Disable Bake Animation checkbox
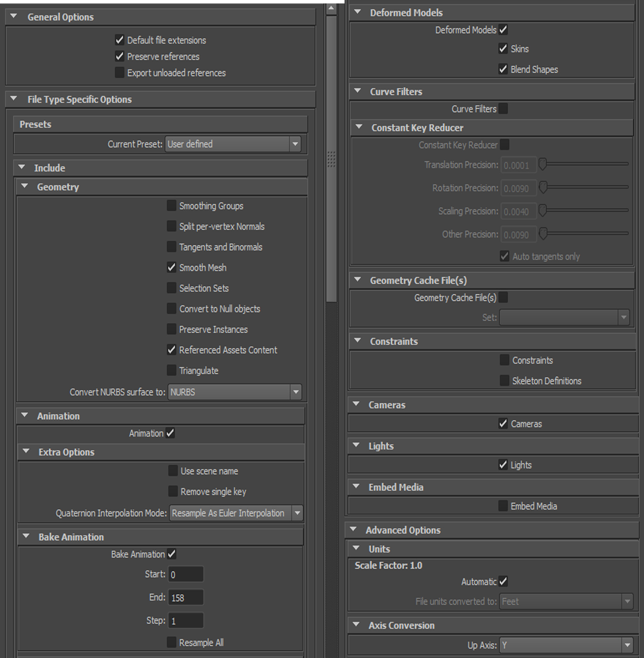Image resolution: width=644 pixels, height=658 pixels. 171,554
